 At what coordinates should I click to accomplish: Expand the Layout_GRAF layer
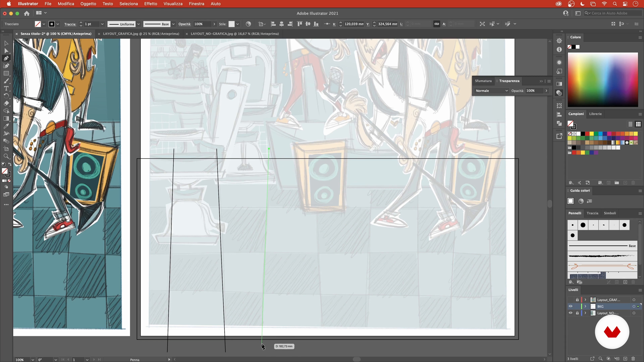(x=585, y=300)
